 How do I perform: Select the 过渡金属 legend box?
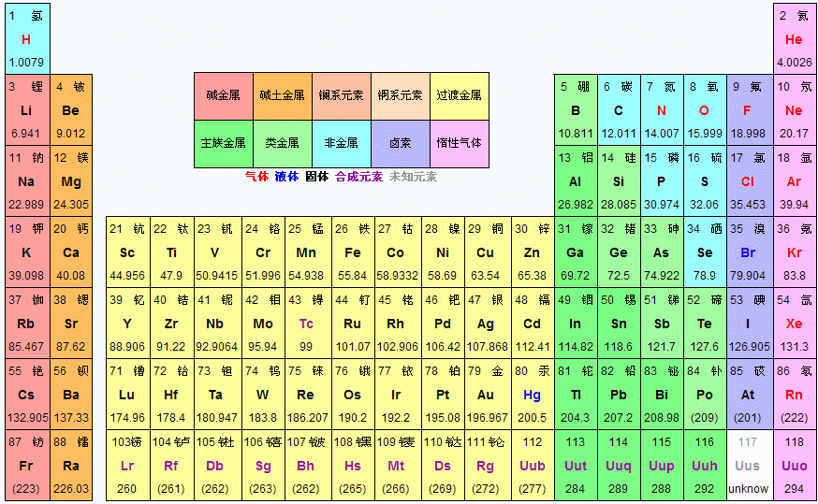pyautogui.click(x=460, y=96)
